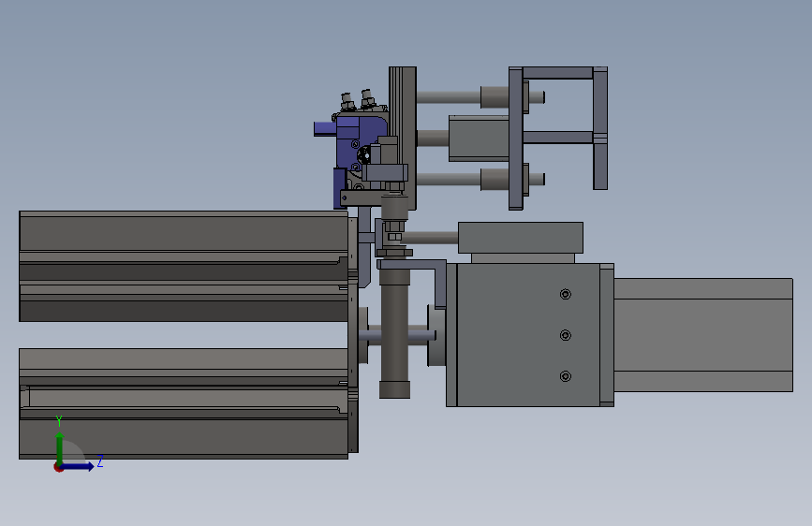Select the rectangular block above the gearbox
Image resolution: width=812 pixels, height=526 pixels.
click(521, 238)
